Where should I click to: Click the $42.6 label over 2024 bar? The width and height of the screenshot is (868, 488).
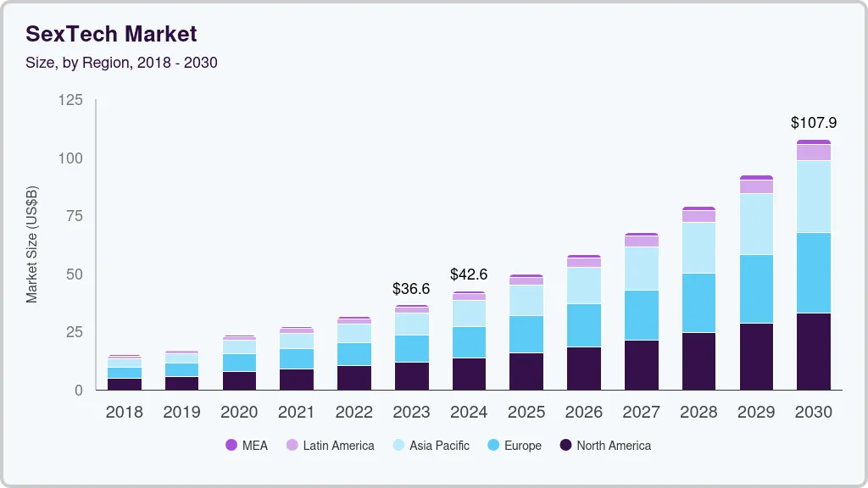tap(470, 272)
